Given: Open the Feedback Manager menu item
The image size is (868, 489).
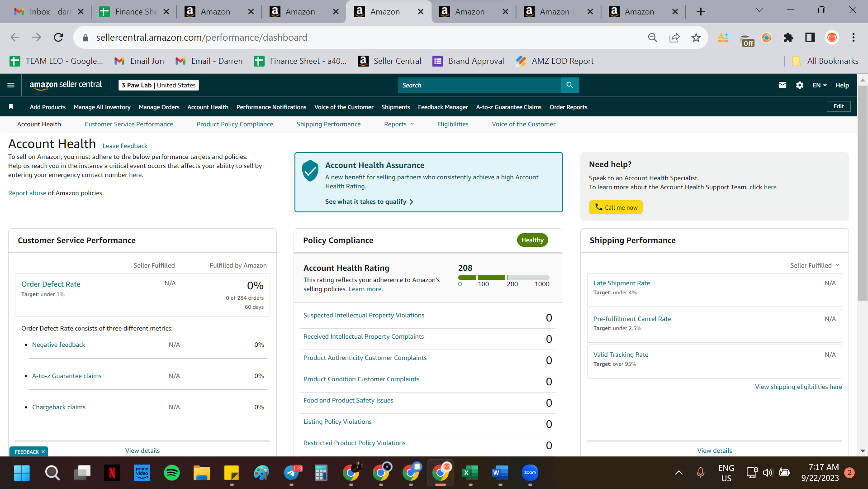Looking at the screenshot, I should point(443,107).
